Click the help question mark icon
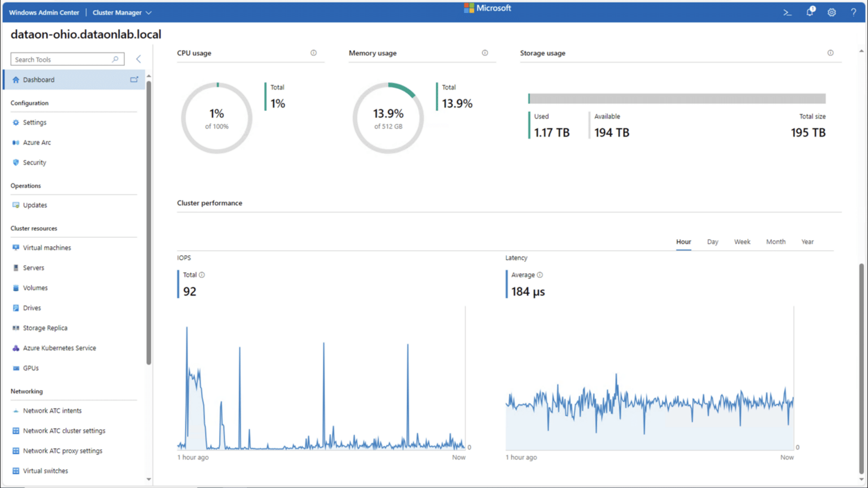The width and height of the screenshot is (868, 488). (853, 12)
